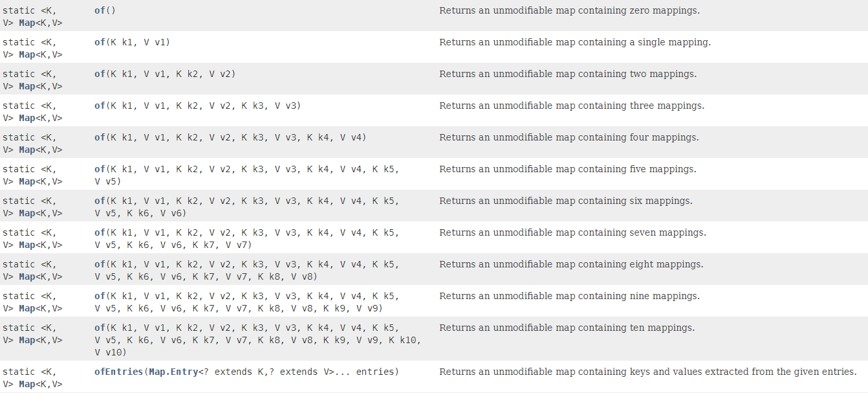Click the Map return type in ten mappings row
868x393 pixels.
[x=27, y=341]
